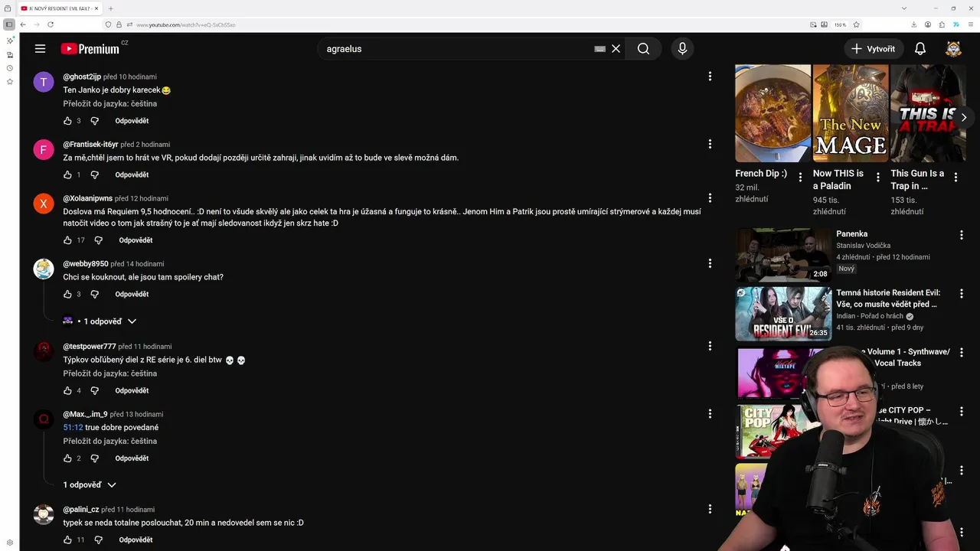This screenshot has height=551, width=980.
Task: Open more actions for @testpower777 comment
Action: 710,346
